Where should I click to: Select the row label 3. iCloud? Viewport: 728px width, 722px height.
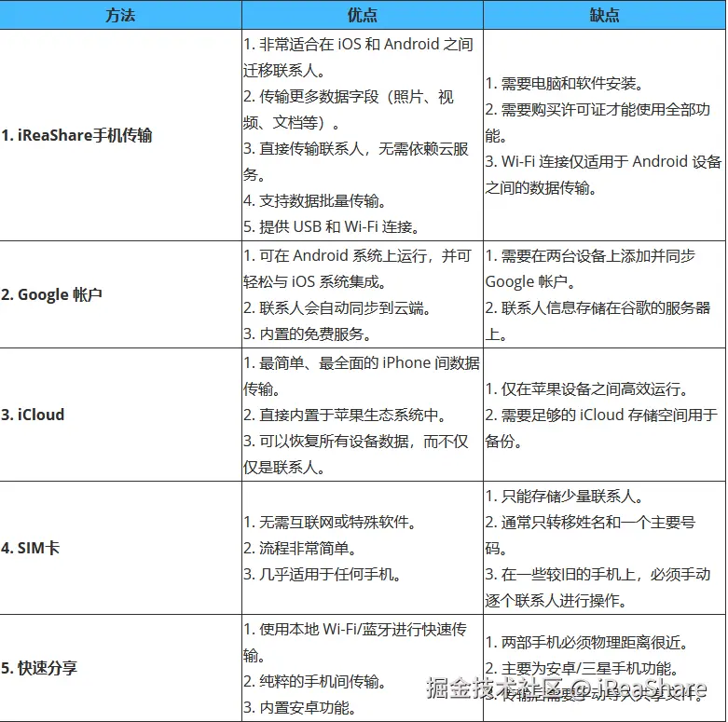[x=33, y=415]
